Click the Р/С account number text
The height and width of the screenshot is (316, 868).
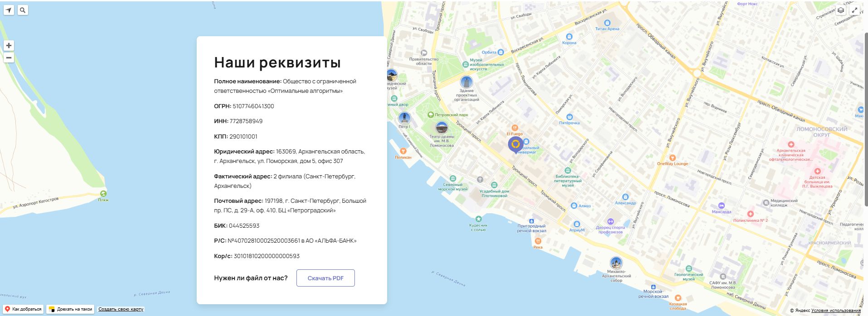pos(264,241)
